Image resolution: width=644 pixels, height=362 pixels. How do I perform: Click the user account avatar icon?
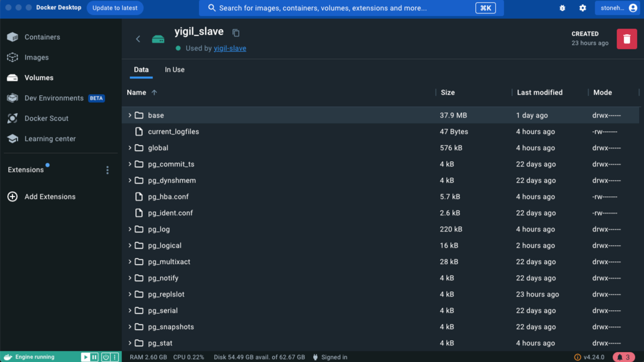[x=633, y=8]
